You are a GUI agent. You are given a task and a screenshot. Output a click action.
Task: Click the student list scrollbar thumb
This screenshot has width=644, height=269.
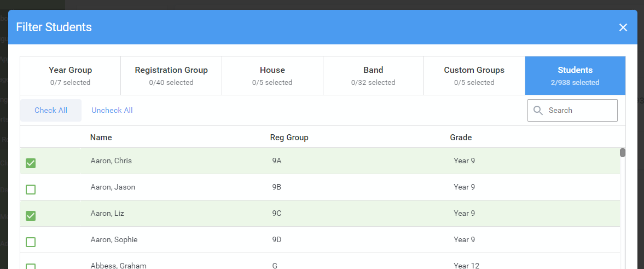[623, 153]
